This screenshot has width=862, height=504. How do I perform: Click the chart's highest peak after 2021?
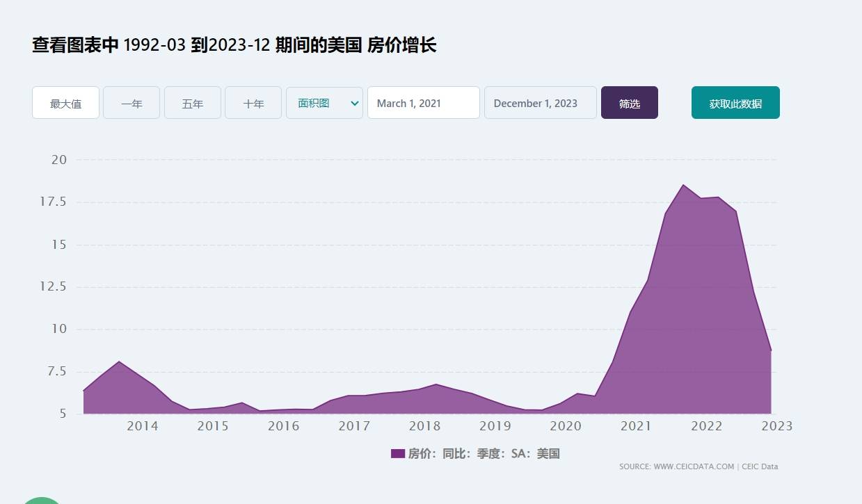click(683, 185)
